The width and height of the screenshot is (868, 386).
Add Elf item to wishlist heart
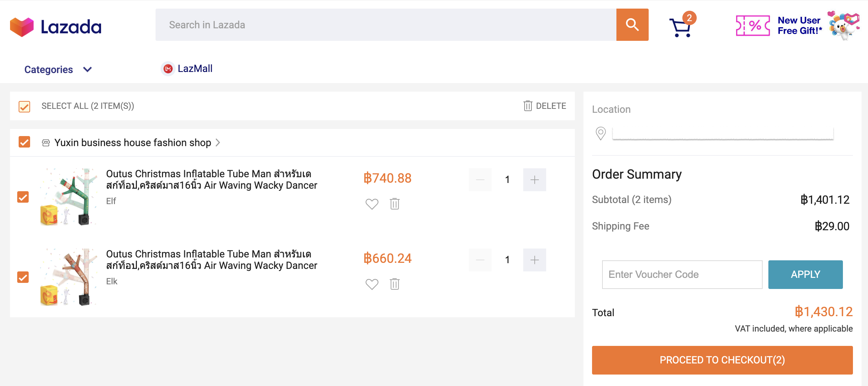pos(372,204)
